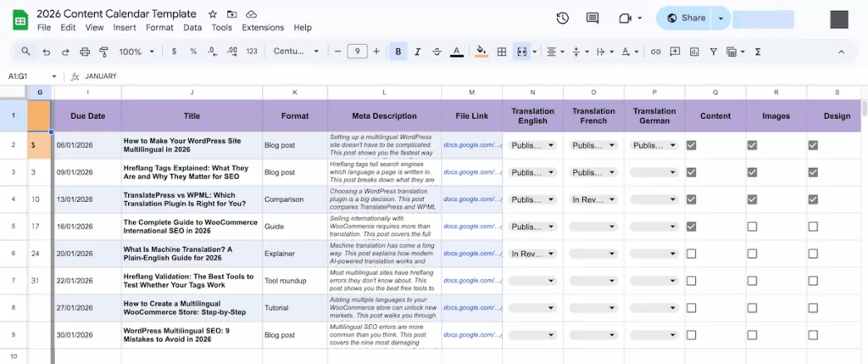
Task: Open the borders tool
Action: pos(502,52)
